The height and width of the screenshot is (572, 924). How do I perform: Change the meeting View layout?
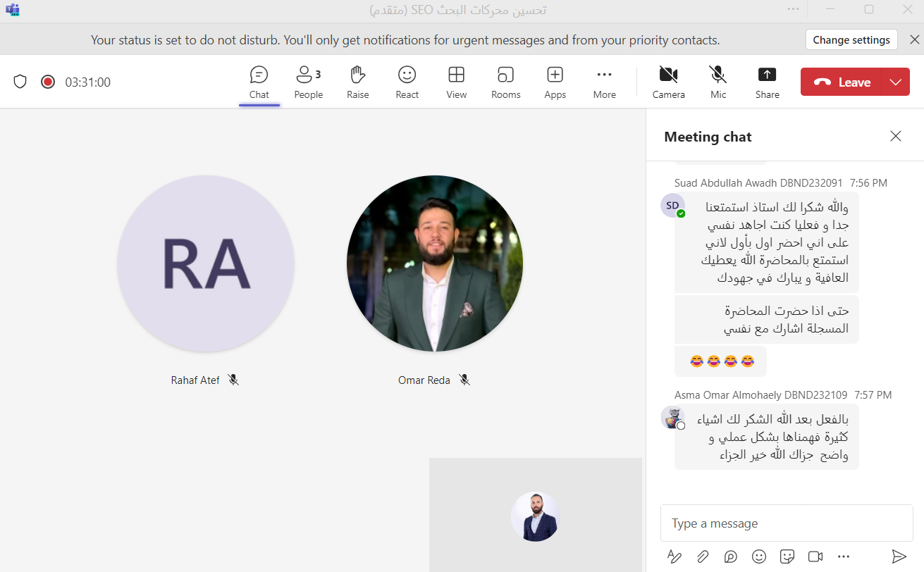(456, 82)
